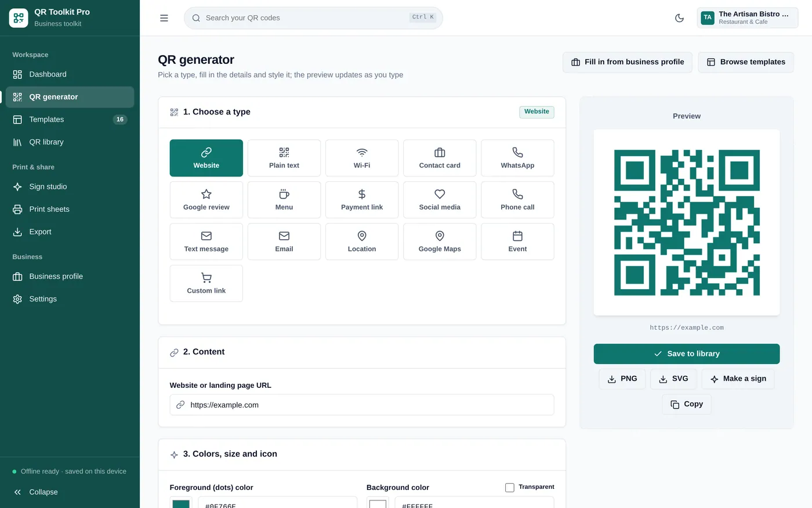This screenshot has height=508, width=812.
Task: Choose the WhatsApp QR type
Action: pos(517,158)
